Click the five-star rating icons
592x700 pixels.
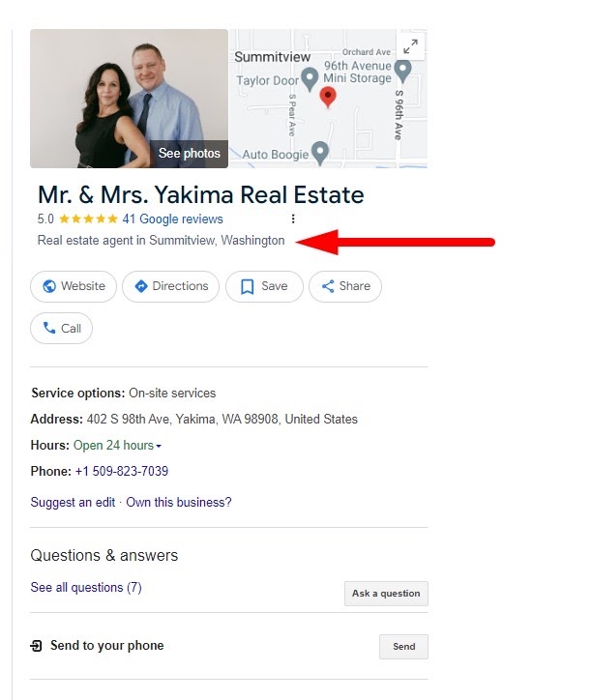88,219
